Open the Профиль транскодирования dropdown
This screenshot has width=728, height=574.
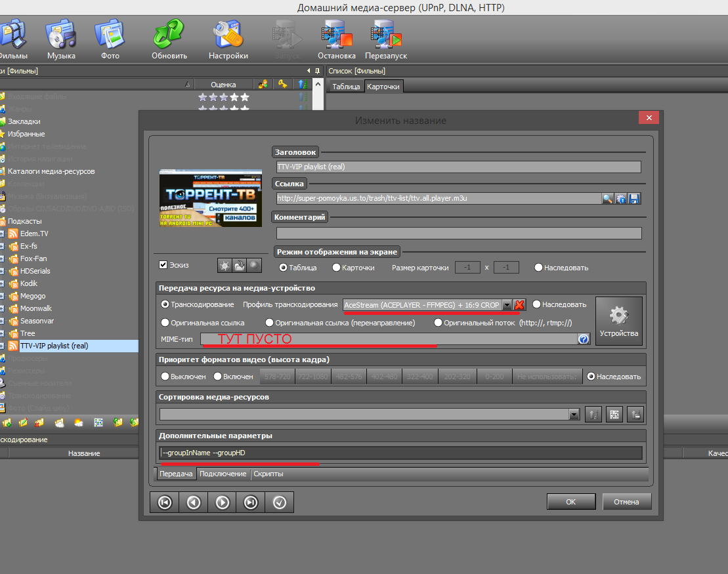pyautogui.click(x=506, y=305)
